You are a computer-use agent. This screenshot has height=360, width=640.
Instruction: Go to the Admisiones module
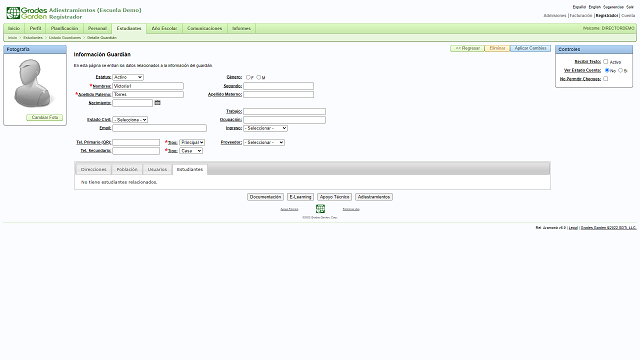click(555, 16)
